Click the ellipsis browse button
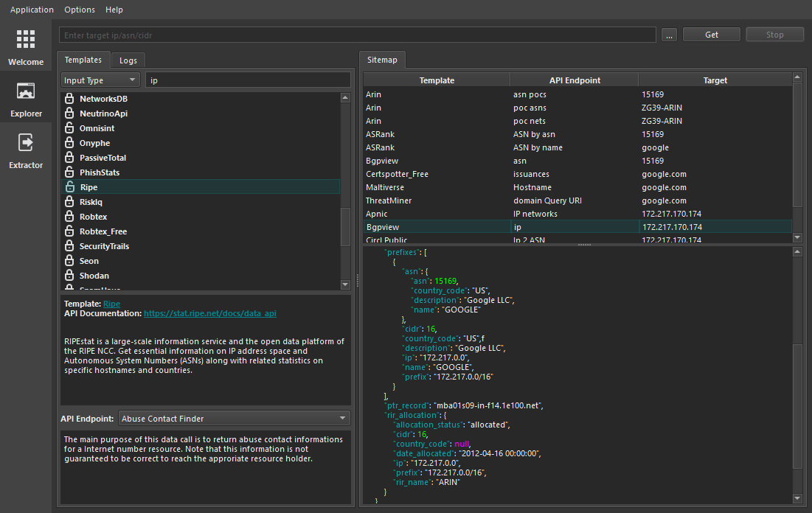Image resolution: width=812 pixels, height=513 pixels. (669, 35)
